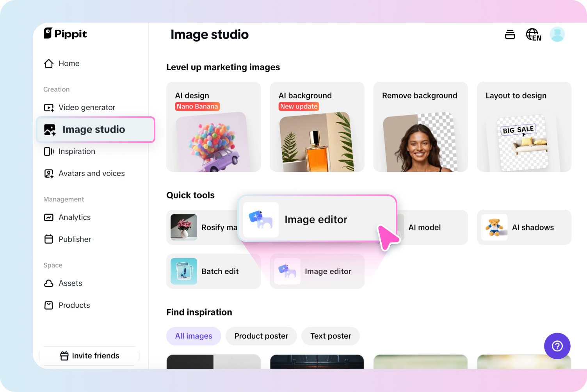This screenshot has height=392, width=587.
Task: Open the Products page
Action: point(67,305)
